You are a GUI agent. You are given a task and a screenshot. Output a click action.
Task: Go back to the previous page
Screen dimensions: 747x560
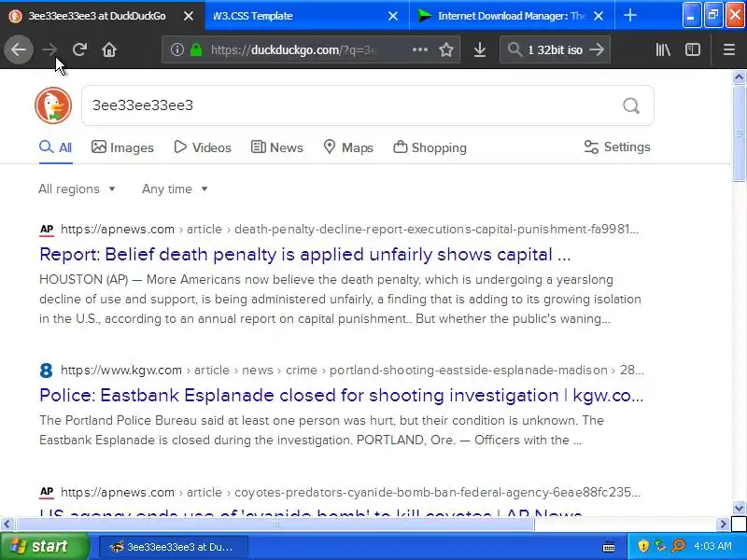coord(19,49)
